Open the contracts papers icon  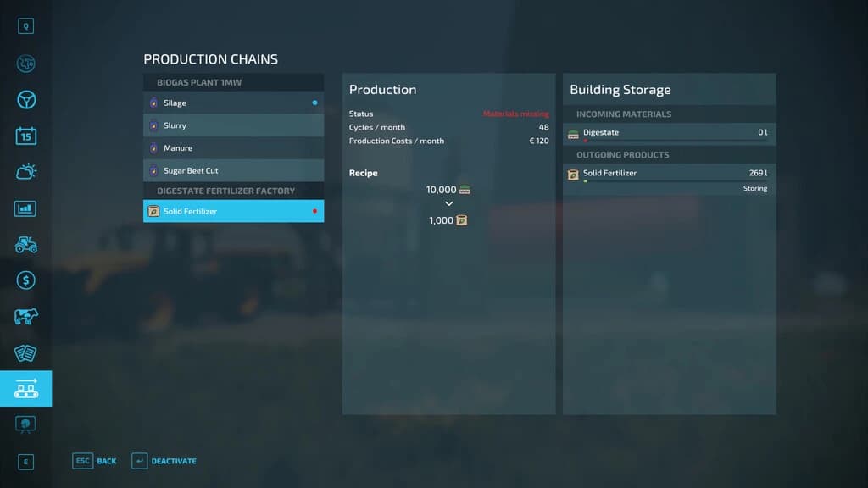[x=26, y=353]
